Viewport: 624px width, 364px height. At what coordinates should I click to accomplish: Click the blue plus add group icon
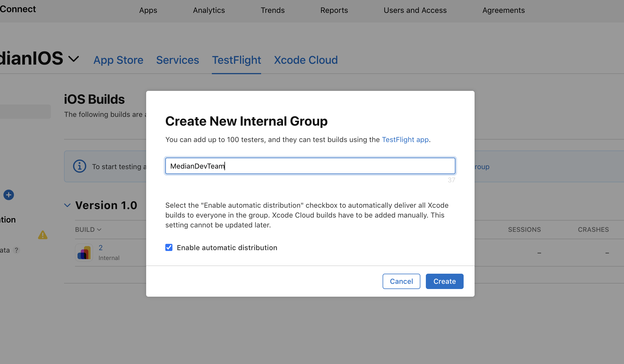tap(9, 195)
